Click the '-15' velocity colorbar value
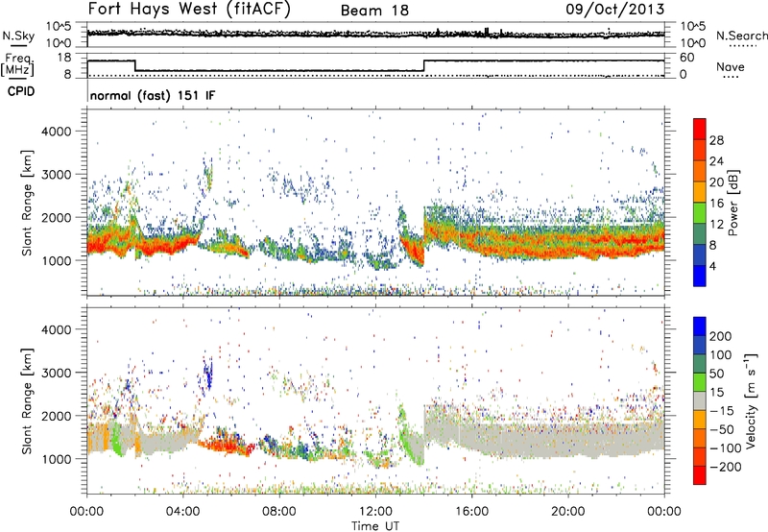 coord(722,411)
